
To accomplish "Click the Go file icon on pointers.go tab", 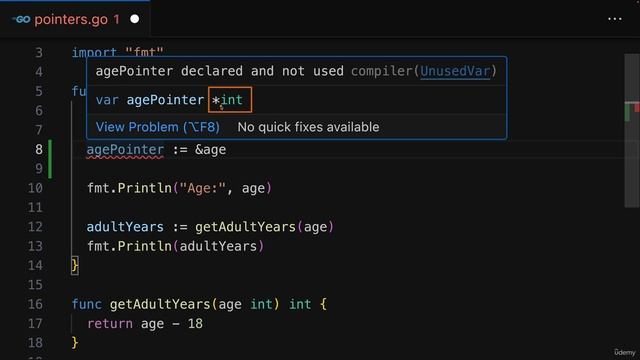I will point(21,19).
